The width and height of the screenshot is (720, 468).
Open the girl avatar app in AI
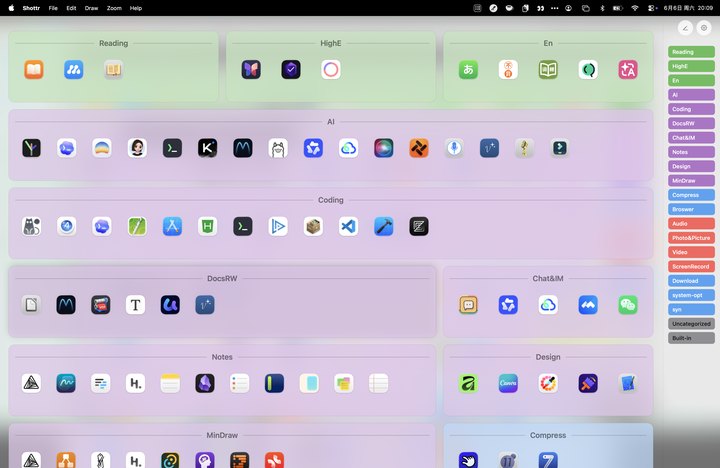click(137, 148)
